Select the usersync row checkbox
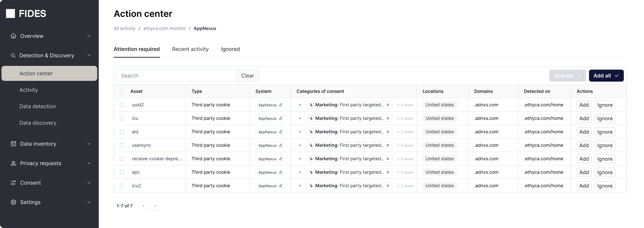The height and width of the screenshot is (228, 644). coord(122,145)
